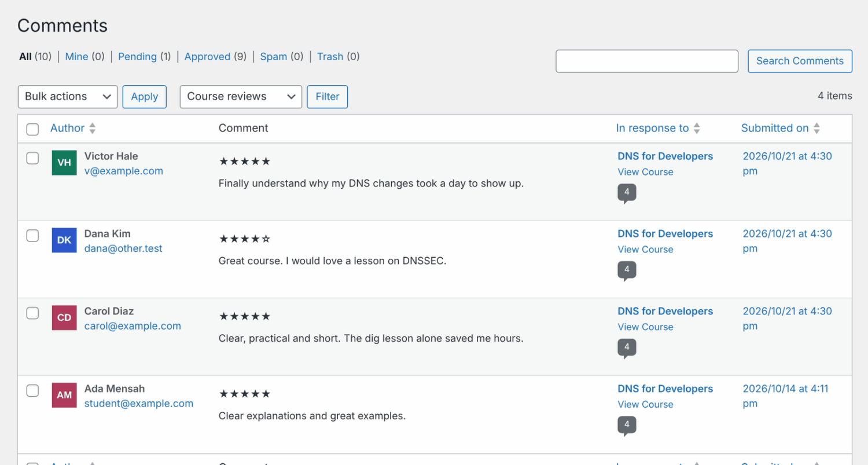Click the author name Ada Mensah

tap(115, 389)
